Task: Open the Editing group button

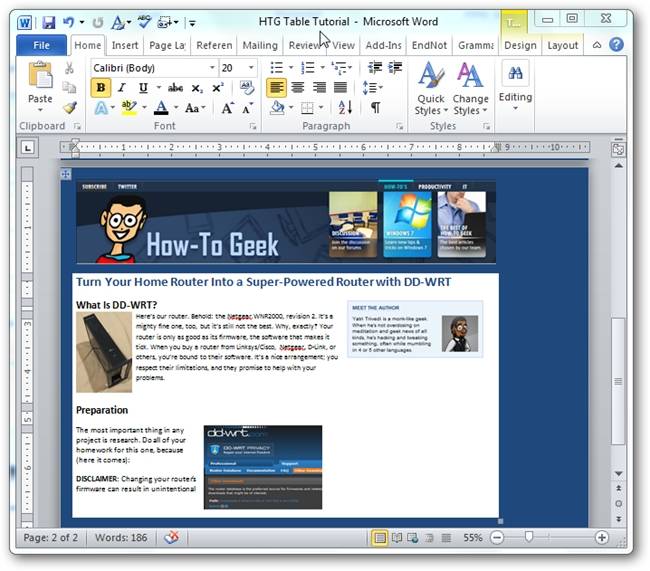Action: (x=515, y=86)
